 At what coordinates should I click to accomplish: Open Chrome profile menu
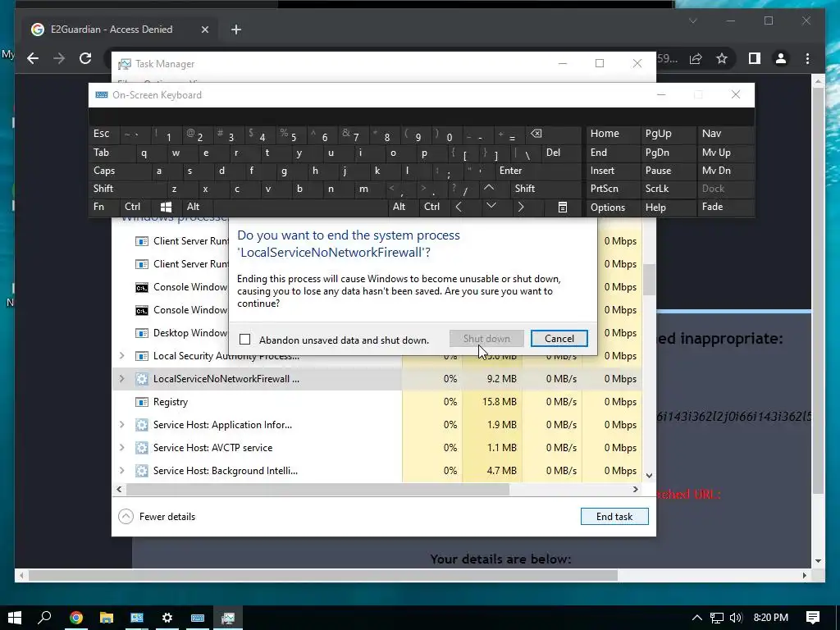[781, 58]
